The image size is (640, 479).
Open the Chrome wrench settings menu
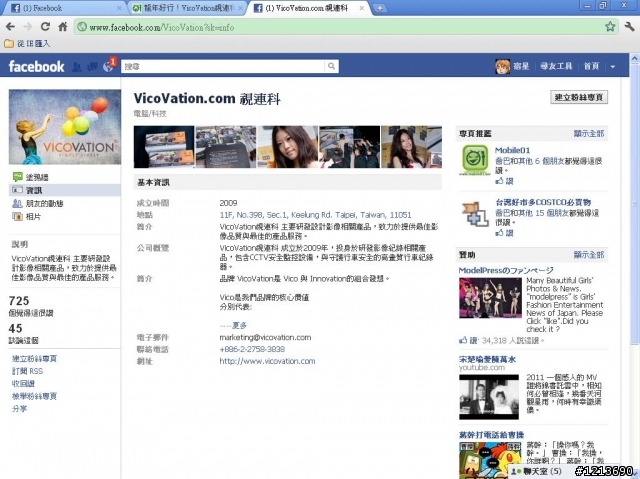pyautogui.click(x=629, y=27)
